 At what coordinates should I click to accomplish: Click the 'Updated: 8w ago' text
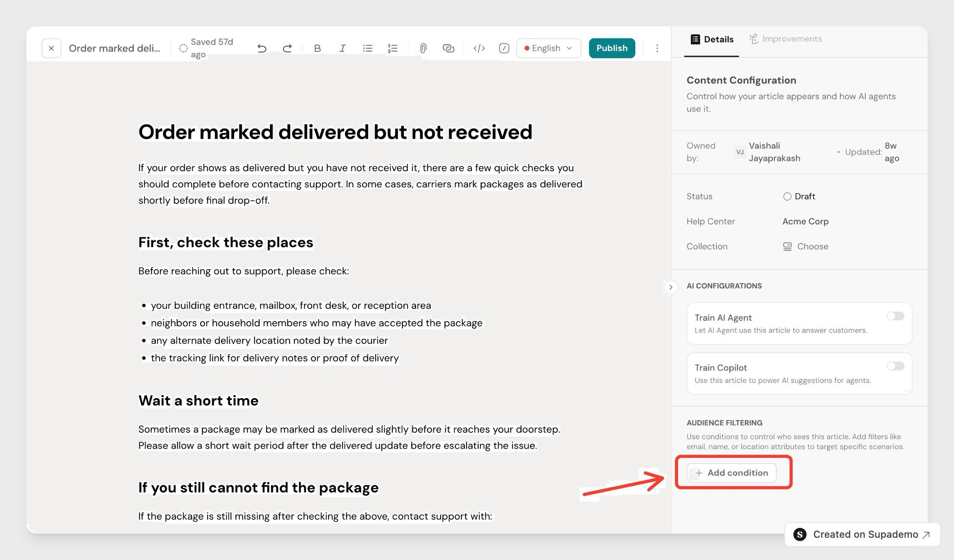coord(872,152)
